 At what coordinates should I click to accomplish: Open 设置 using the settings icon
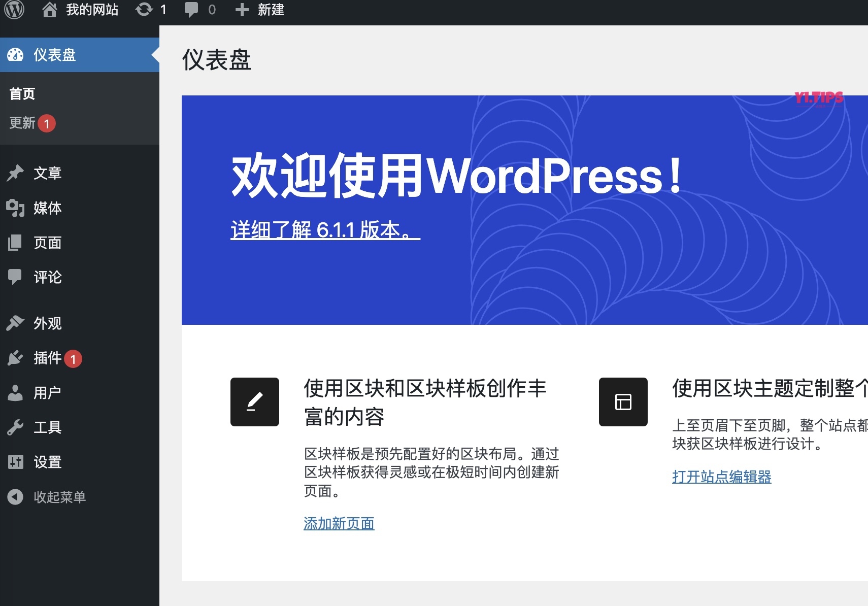click(16, 462)
